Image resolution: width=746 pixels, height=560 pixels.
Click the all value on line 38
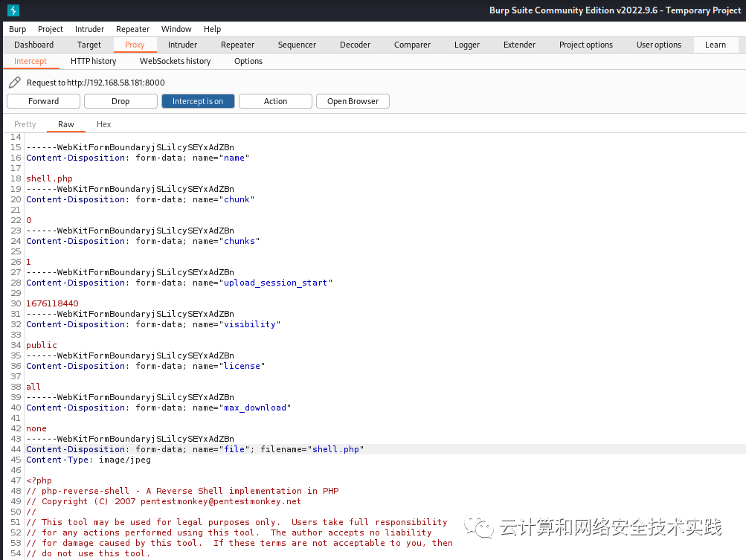click(x=33, y=387)
